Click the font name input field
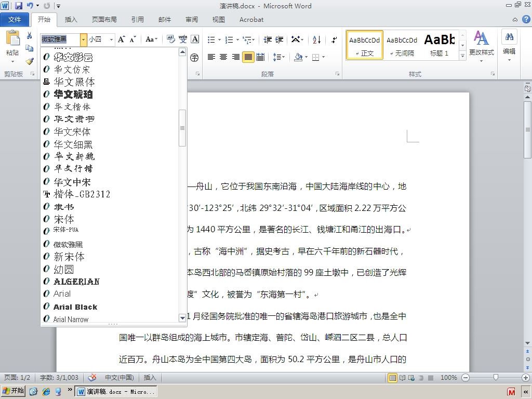The width and height of the screenshot is (532, 399). click(x=60, y=39)
